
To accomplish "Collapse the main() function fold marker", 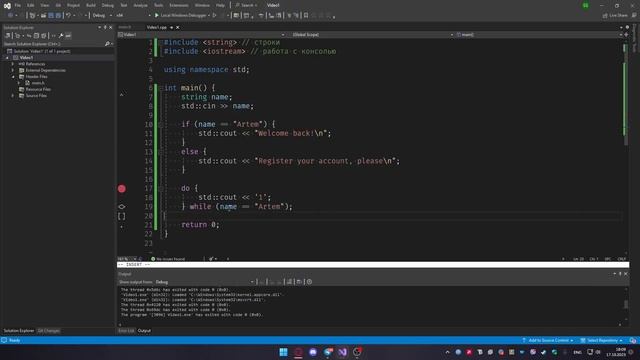I will pyautogui.click(x=161, y=88).
